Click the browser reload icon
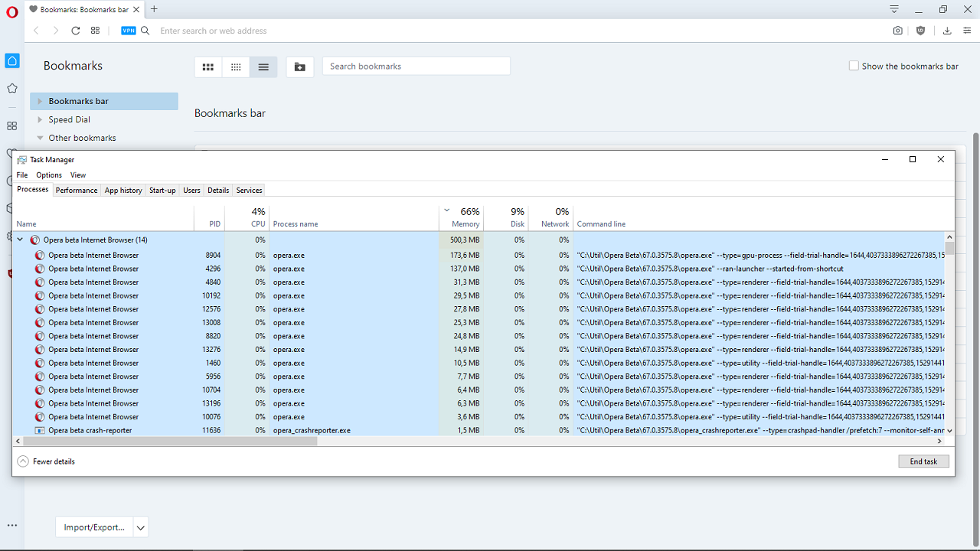 click(x=75, y=31)
